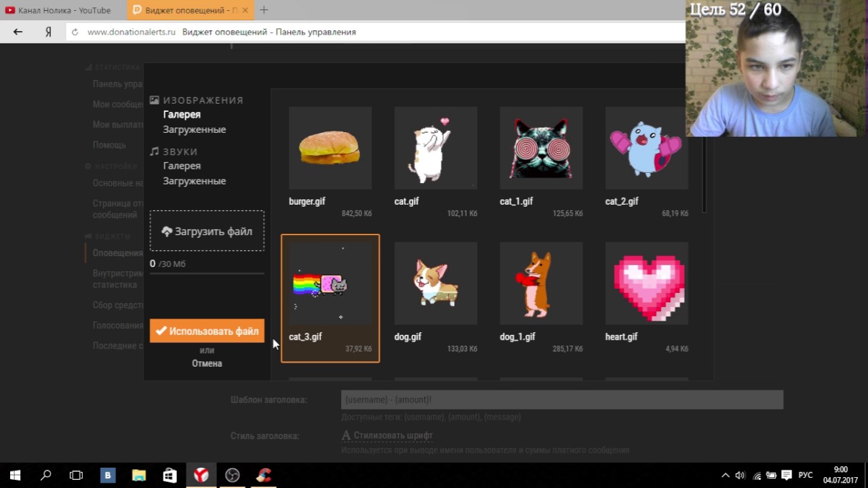The width and height of the screenshot is (868, 488).
Task: Open Task View in the taskbar
Action: point(77,475)
